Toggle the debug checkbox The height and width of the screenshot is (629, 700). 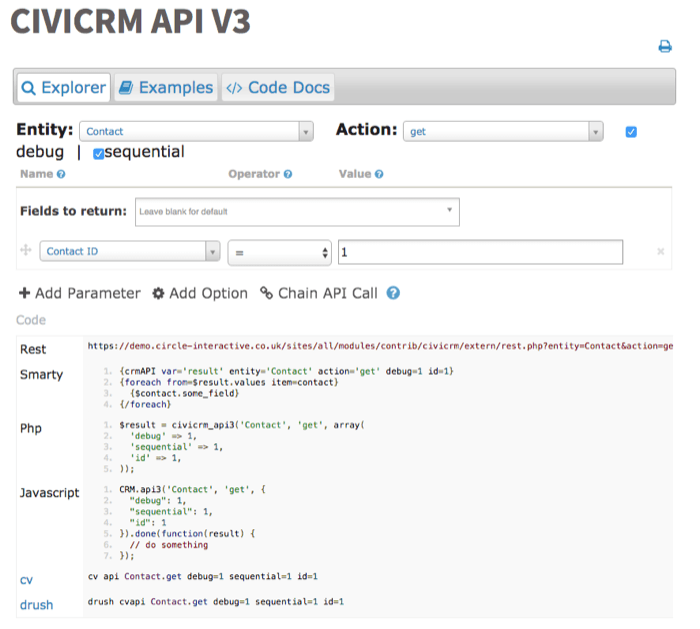(x=631, y=132)
